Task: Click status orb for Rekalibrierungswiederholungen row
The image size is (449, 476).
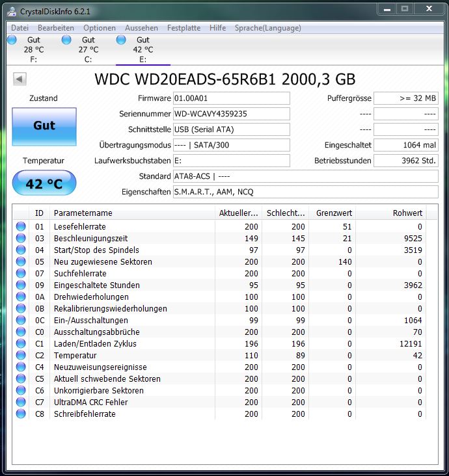Action: [x=21, y=308]
